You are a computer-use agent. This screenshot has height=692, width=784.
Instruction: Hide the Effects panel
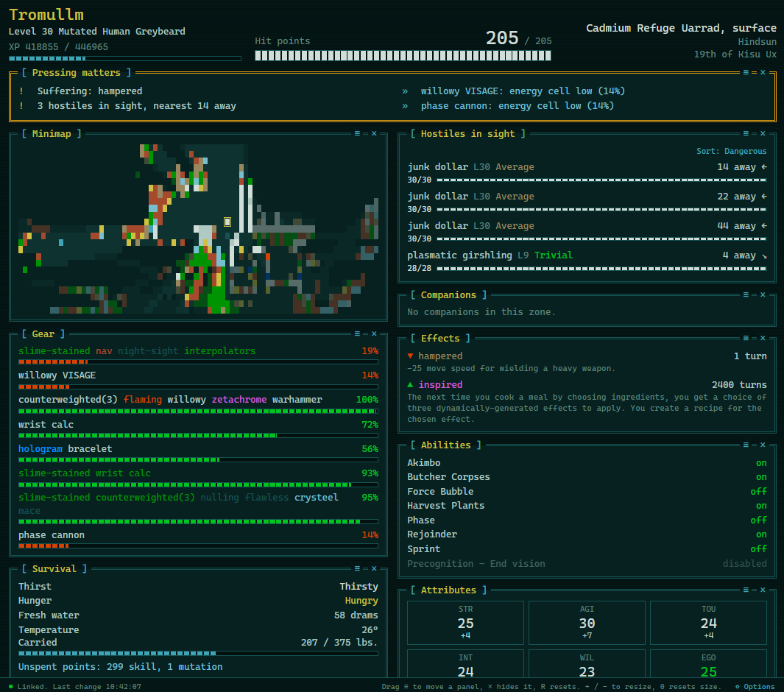(763, 338)
